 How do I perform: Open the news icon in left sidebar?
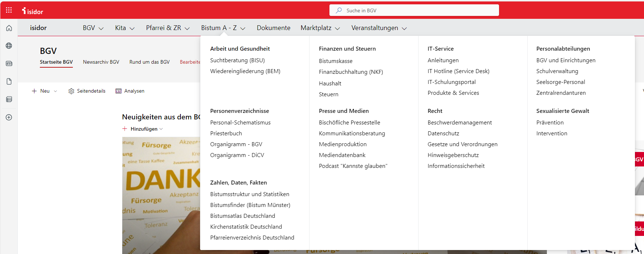(x=9, y=64)
